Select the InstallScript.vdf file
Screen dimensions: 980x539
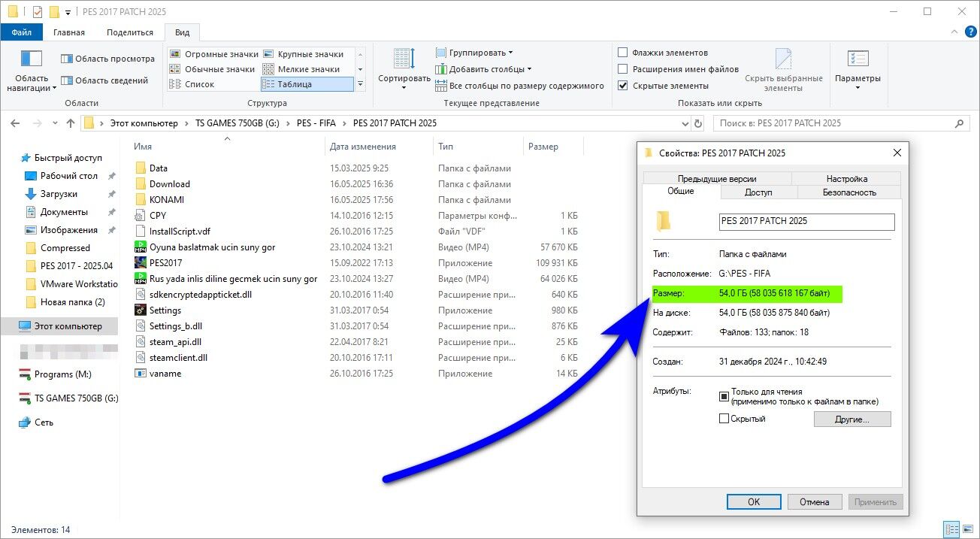click(180, 232)
